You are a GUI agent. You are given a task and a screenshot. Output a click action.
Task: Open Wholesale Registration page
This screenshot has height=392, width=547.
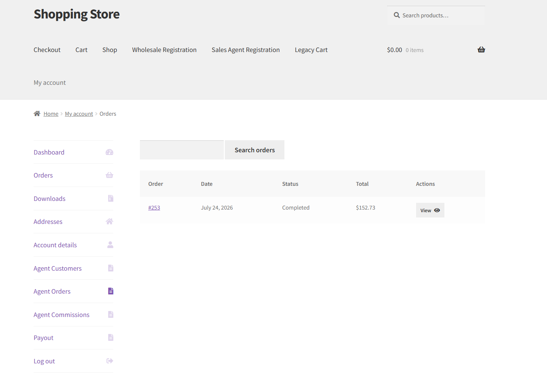[x=164, y=50]
